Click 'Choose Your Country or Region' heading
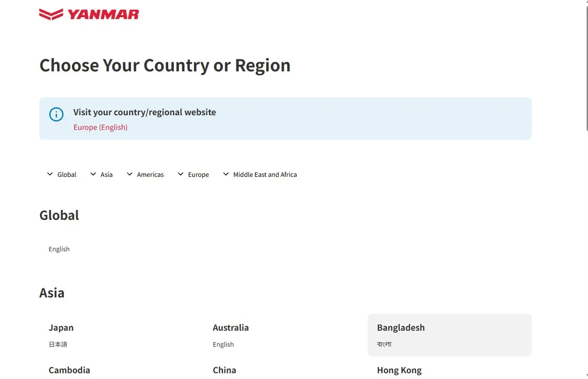This screenshot has height=379, width=588. pos(165,65)
